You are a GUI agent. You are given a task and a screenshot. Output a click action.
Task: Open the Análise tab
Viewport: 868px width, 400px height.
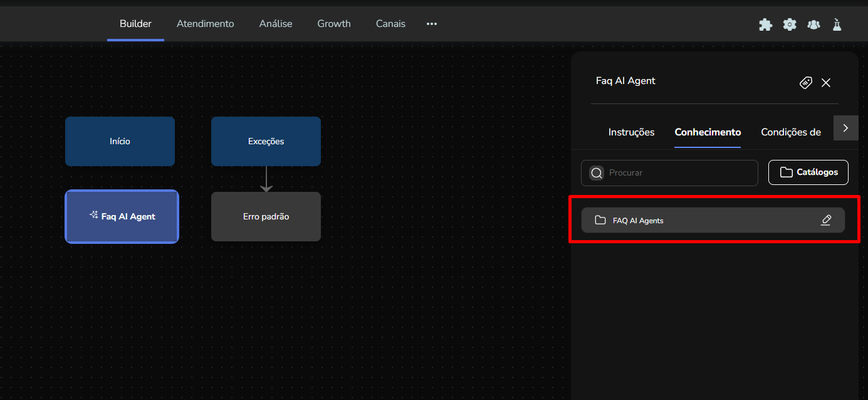276,24
